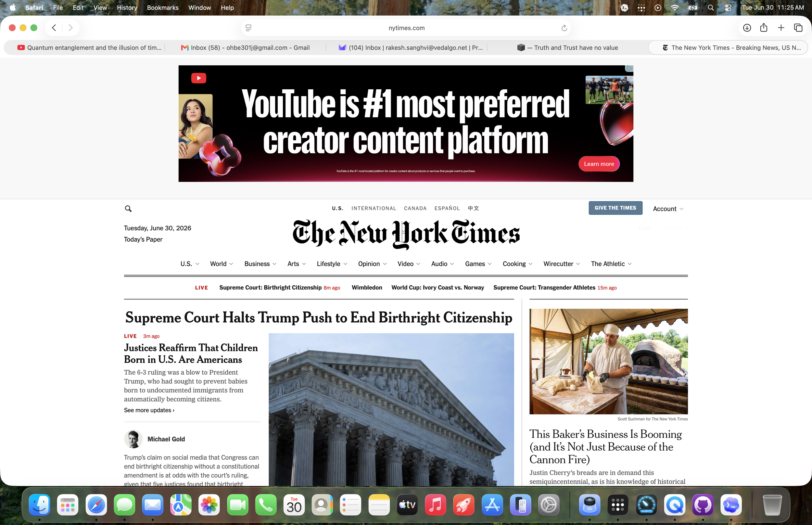
Task: Expand the Arts section menu
Action: pos(297,264)
